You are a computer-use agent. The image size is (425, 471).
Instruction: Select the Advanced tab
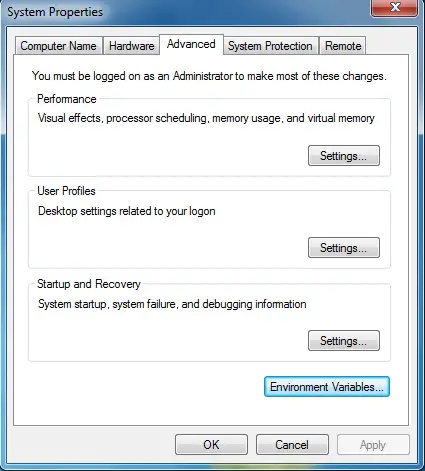coord(191,44)
